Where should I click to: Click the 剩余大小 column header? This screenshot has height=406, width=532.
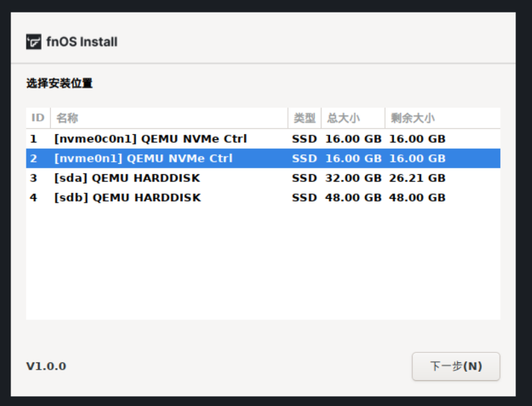[x=413, y=118]
